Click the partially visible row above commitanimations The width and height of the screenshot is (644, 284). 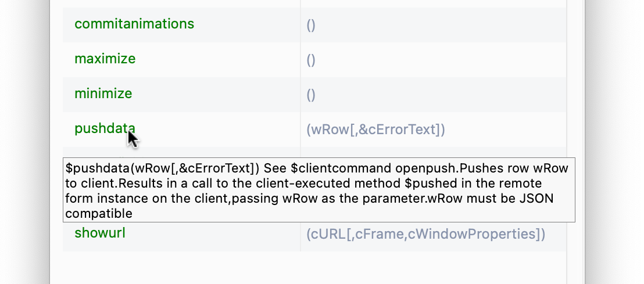(314, 3)
